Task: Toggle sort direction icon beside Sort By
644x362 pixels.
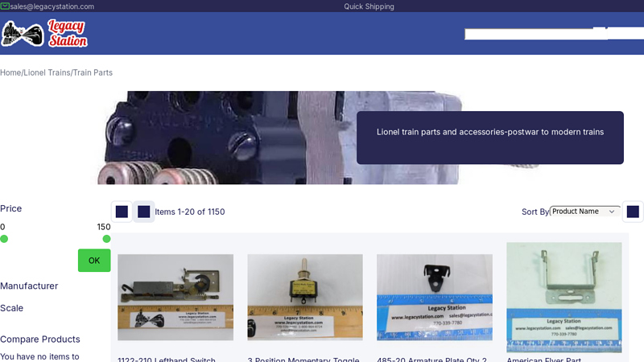Action: tap(633, 212)
